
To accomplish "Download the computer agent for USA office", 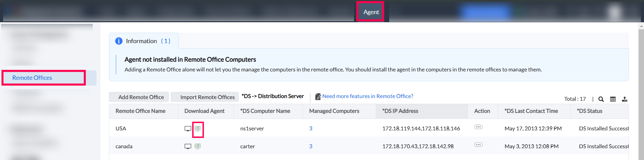I will (188, 129).
